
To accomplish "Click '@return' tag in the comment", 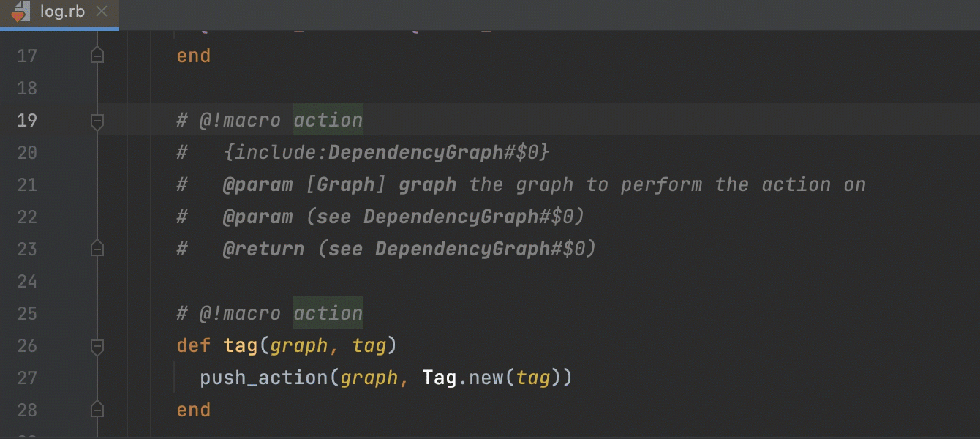I will click(x=263, y=249).
